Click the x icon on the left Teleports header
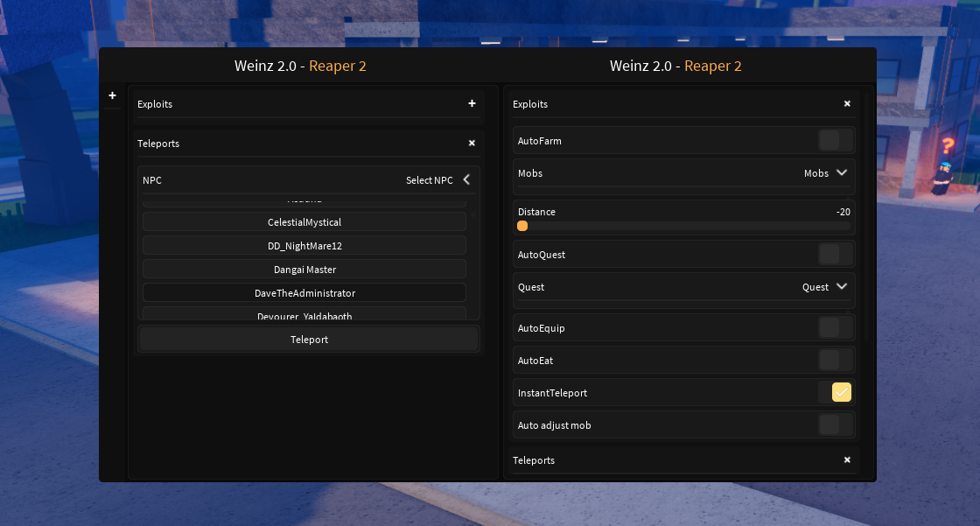Viewport: 980px width, 526px height. tap(472, 143)
